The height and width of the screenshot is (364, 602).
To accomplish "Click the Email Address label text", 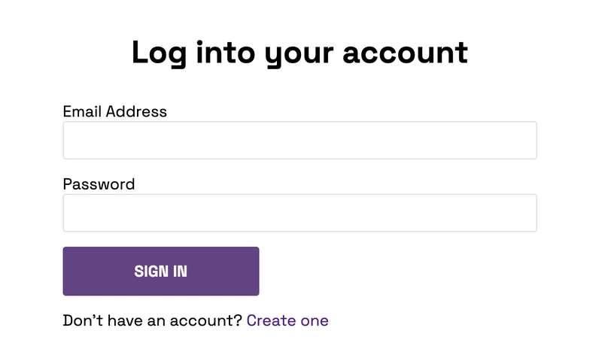I will (115, 111).
